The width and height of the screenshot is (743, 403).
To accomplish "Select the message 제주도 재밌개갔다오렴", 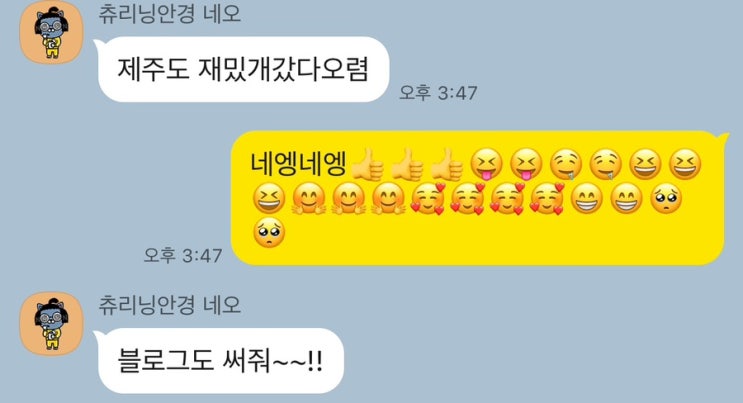I will (x=243, y=69).
